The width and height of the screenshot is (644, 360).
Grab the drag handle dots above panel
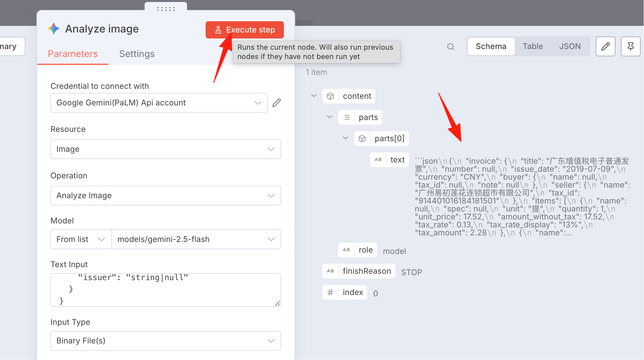(166, 9)
